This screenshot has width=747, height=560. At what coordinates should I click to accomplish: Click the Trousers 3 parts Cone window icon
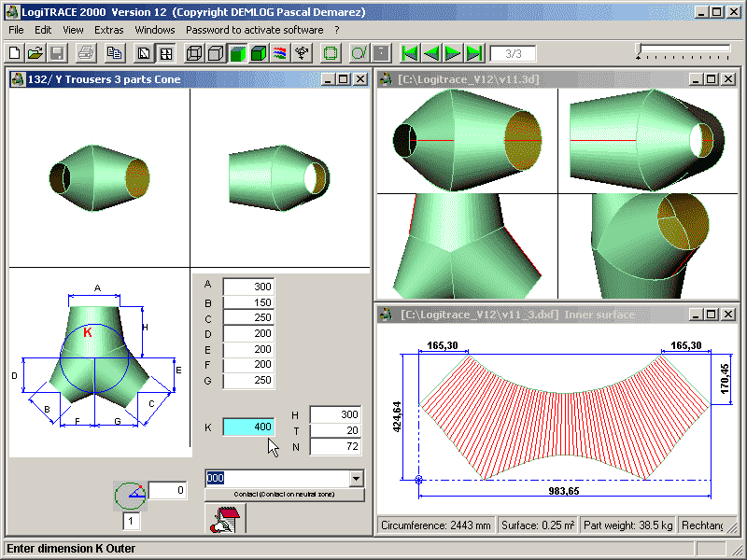click(18, 79)
